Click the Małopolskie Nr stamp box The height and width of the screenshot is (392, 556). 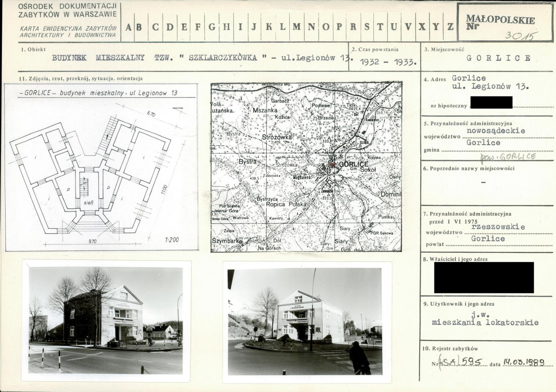click(505, 23)
